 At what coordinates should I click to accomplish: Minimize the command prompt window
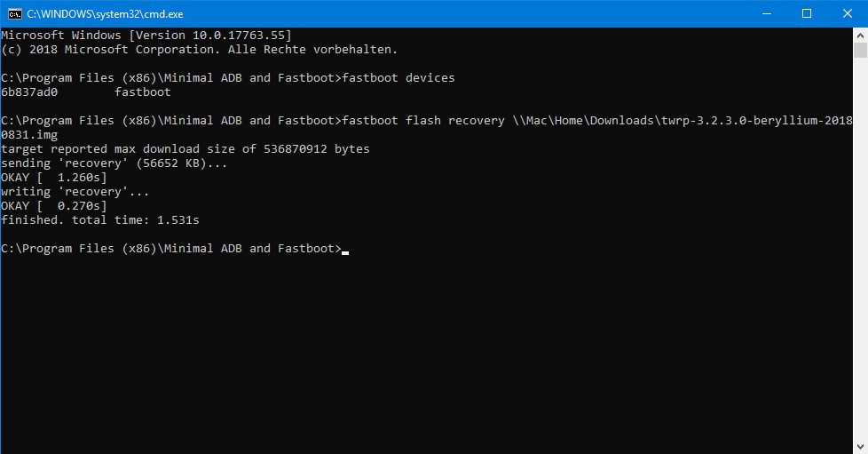tap(767, 14)
